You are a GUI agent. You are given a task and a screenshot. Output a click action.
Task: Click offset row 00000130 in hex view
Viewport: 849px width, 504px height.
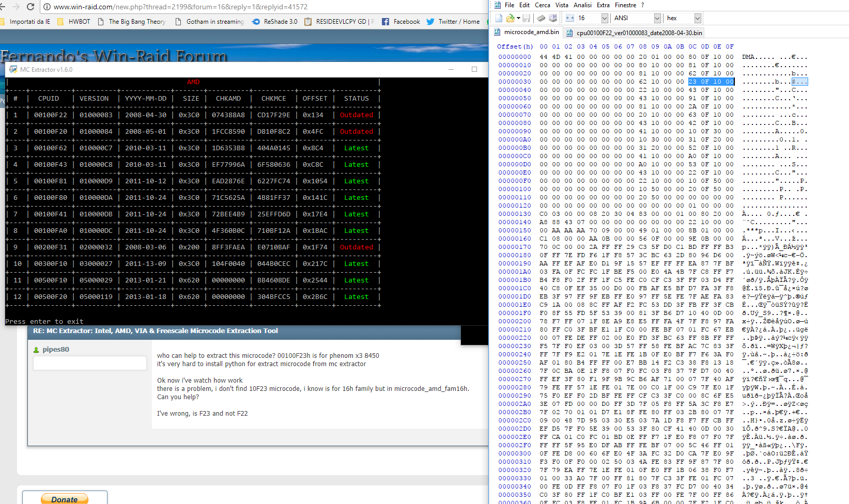(515, 214)
